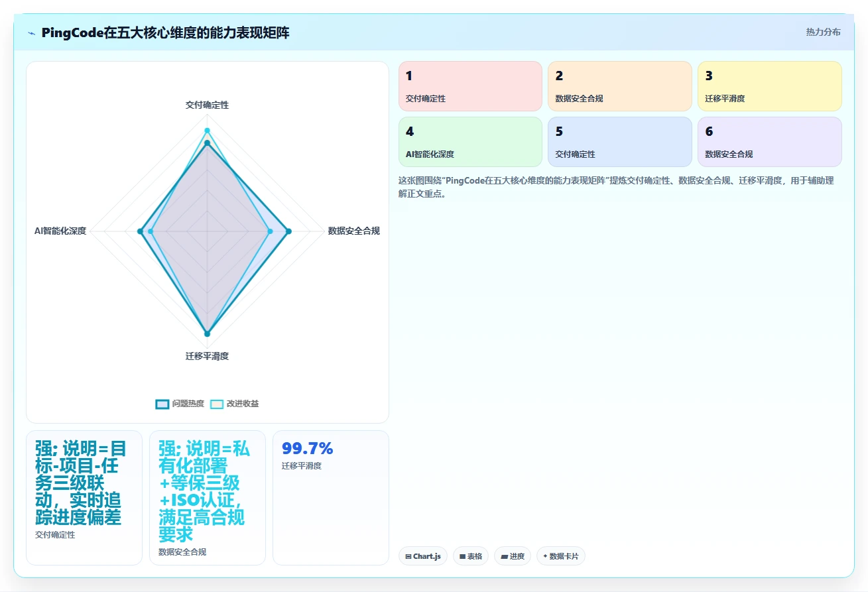Click the 99.7% value
Viewport: 868px width, 592px height.
308,449
